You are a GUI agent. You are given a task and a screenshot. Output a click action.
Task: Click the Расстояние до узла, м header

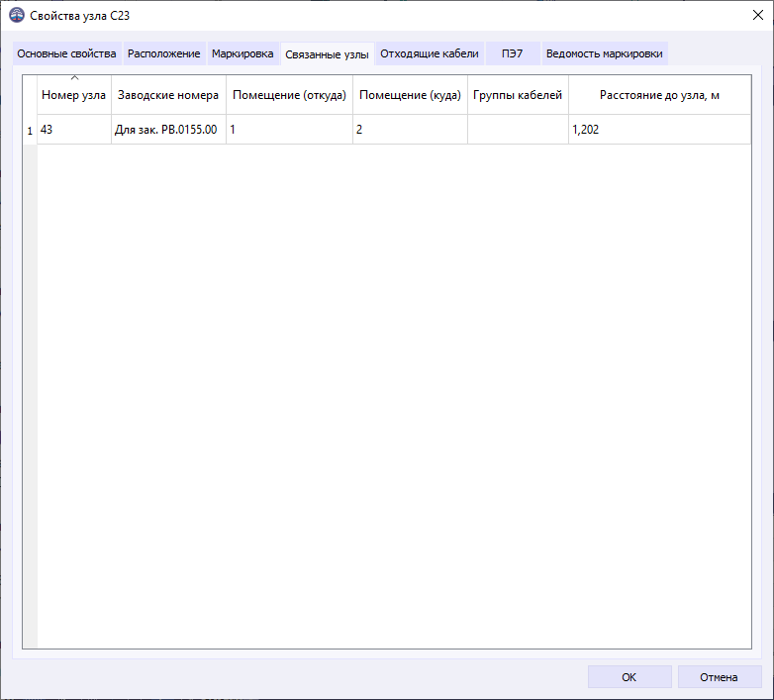(x=659, y=95)
